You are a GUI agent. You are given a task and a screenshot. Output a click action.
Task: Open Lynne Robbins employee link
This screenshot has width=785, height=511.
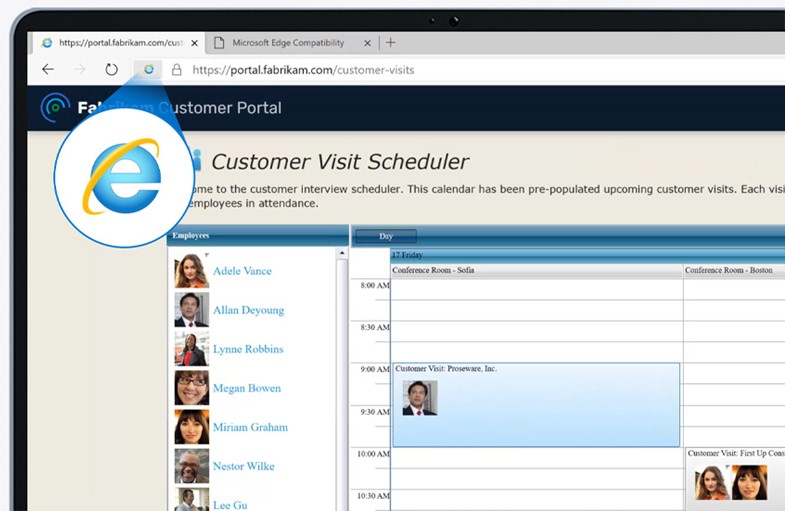[248, 349]
